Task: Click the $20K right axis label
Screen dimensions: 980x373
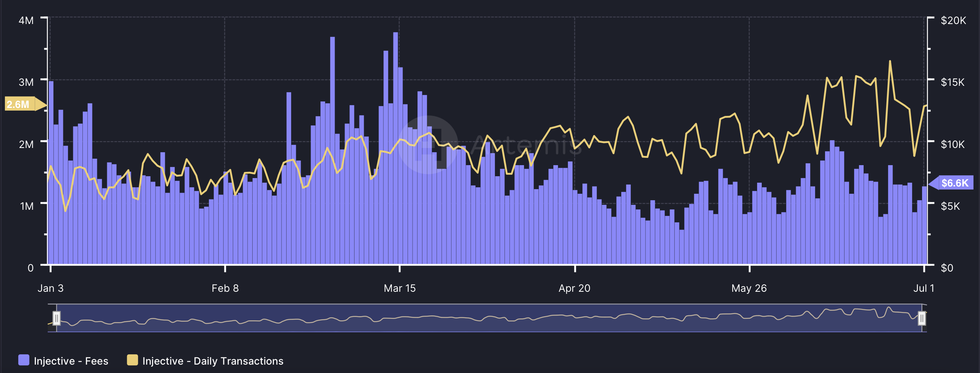Action: [x=953, y=20]
